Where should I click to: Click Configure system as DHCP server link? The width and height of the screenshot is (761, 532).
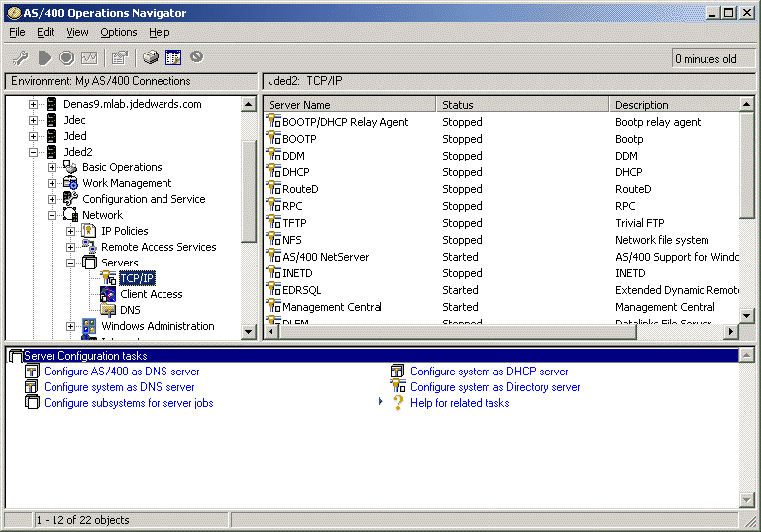pyautogui.click(x=489, y=372)
